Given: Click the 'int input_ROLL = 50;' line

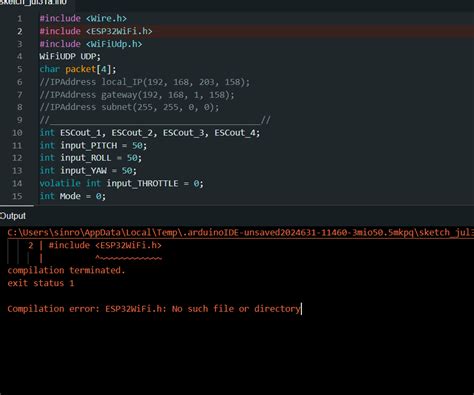Looking at the screenshot, I should (x=91, y=158).
